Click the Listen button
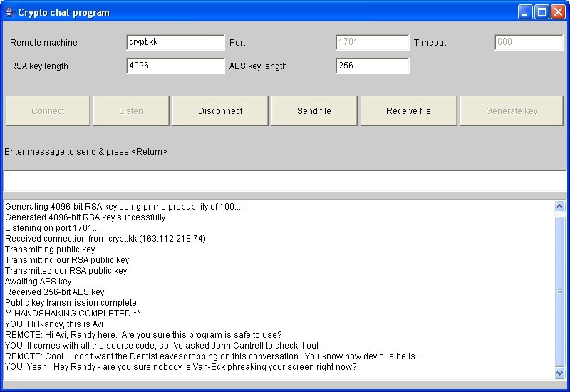 coord(131,111)
